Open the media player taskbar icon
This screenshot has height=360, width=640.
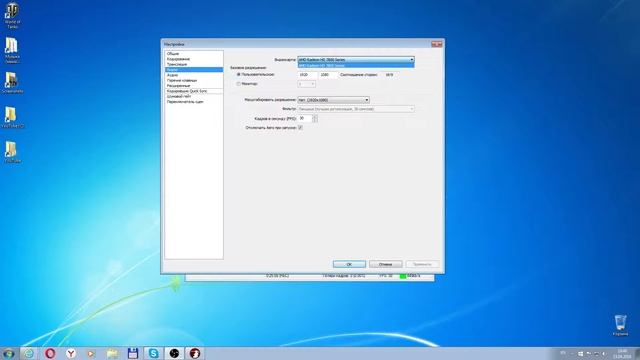tap(91, 353)
